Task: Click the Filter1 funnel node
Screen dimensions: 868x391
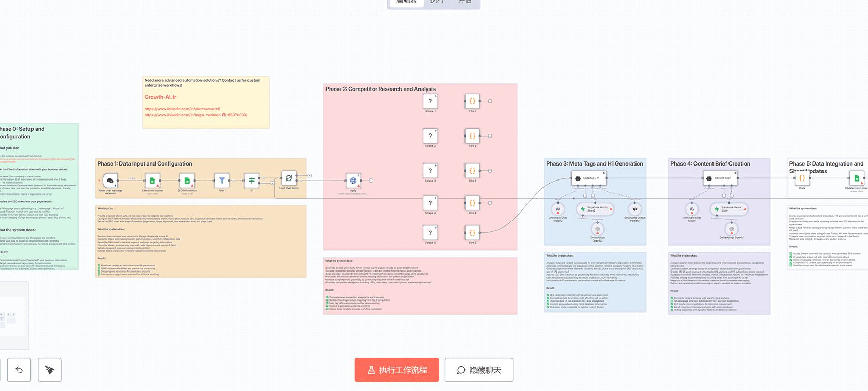Action: [222, 181]
